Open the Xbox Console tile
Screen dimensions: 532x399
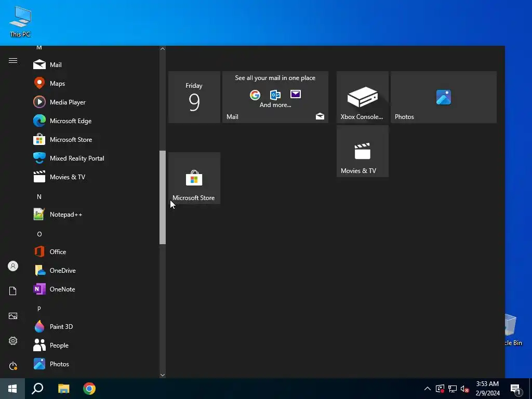[362, 97]
